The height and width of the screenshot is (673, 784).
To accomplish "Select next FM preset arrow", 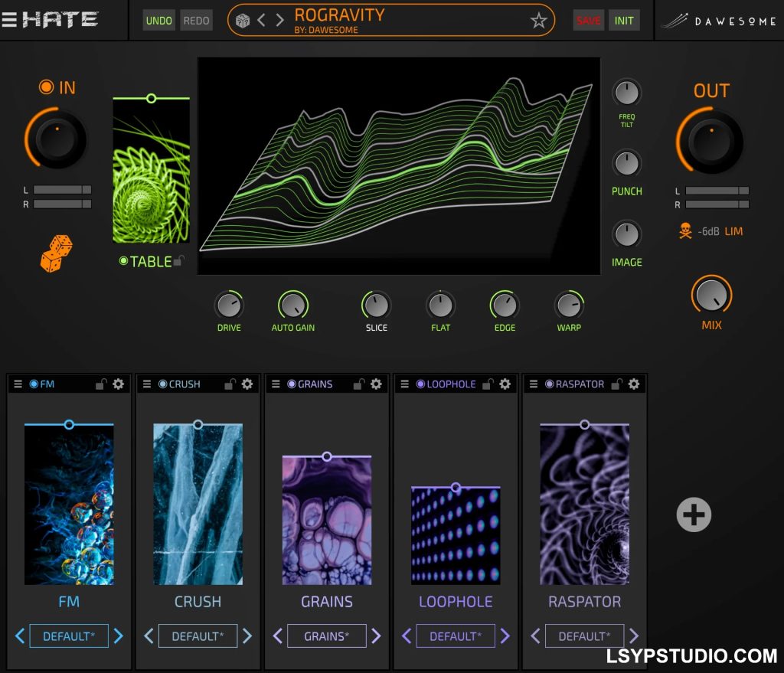I will click(x=119, y=636).
